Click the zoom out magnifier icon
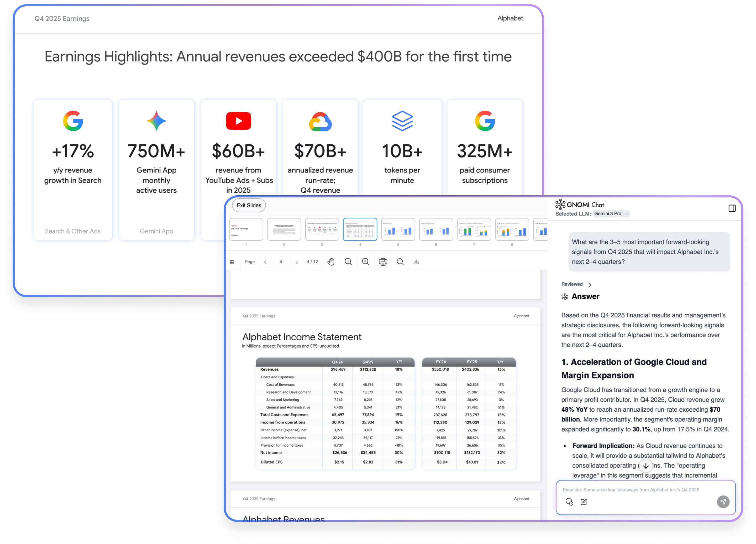This screenshot has height=544, width=756. [348, 262]
